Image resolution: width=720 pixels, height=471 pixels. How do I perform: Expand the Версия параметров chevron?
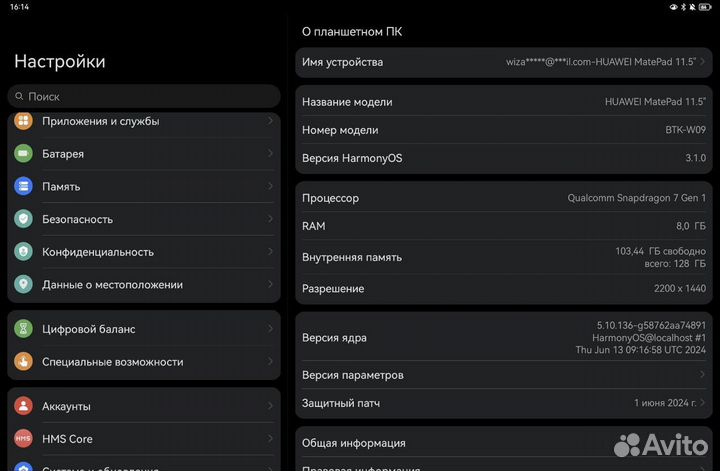[x=703, y=375]
